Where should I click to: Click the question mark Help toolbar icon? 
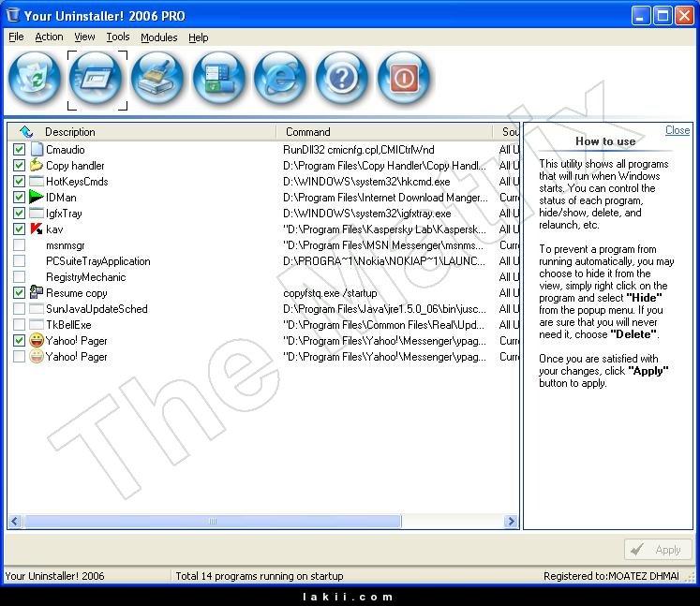342,79
